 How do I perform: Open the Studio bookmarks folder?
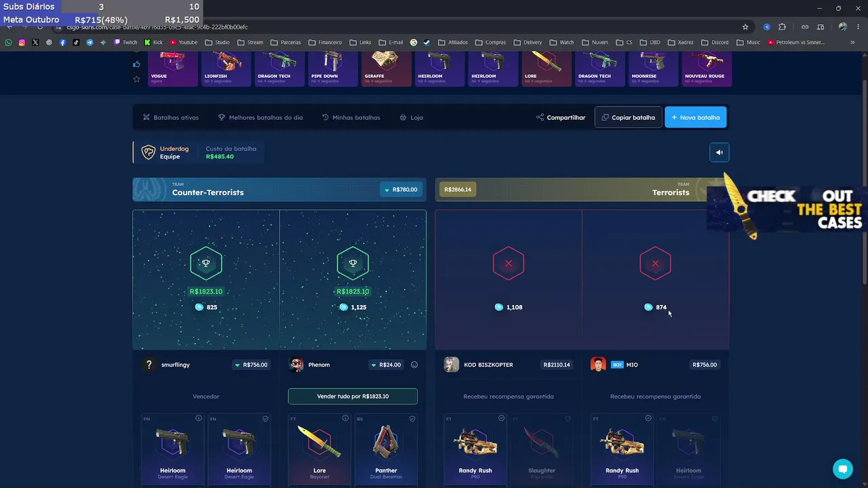point(218,43)
